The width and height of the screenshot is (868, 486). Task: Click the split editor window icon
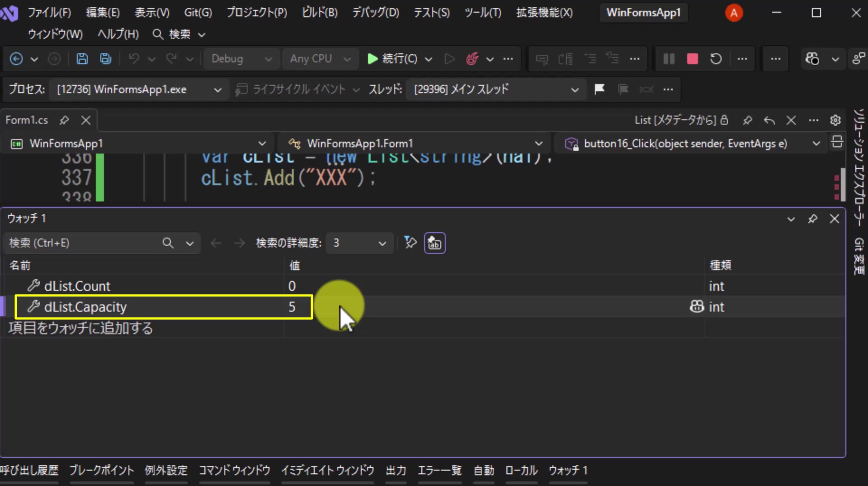837,142
